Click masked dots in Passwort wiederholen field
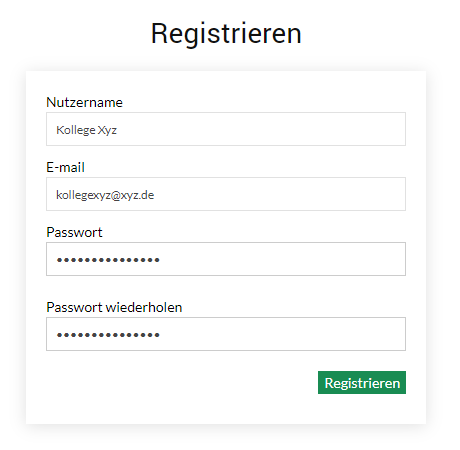 tap(108, 335)
